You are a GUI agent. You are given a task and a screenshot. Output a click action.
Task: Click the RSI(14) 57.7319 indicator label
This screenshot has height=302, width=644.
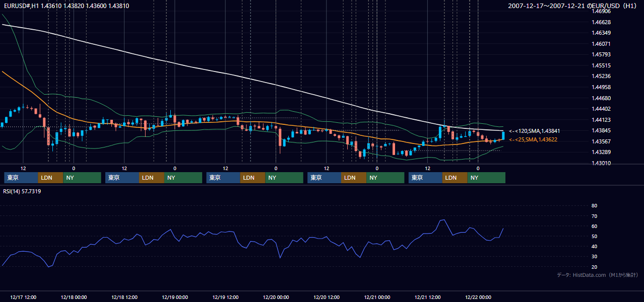pyautogui.click(x=22, y=191)
